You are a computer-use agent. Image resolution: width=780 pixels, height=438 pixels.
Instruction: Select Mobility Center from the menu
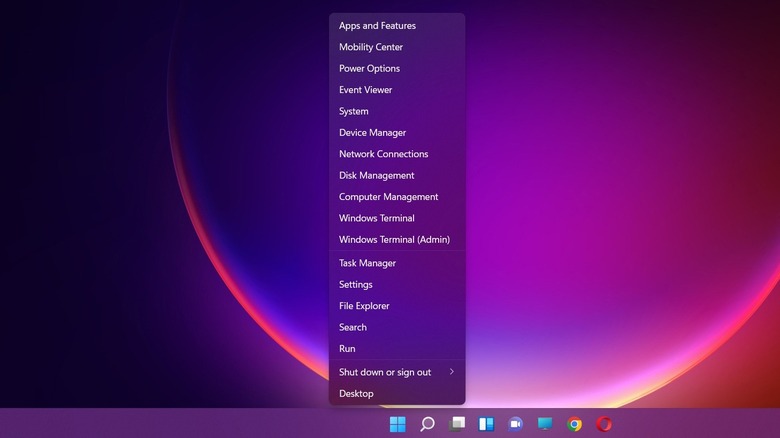[x=371, y=47]
